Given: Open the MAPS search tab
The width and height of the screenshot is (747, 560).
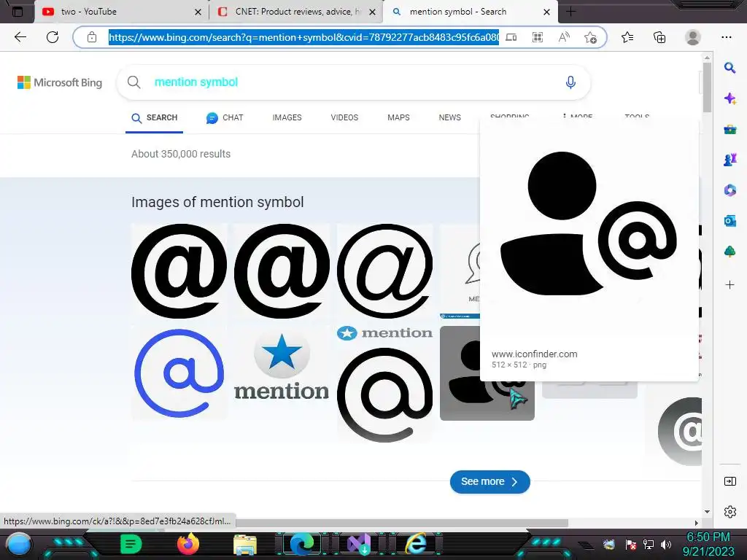Looking at the screenshot, I should coord(398,117).
